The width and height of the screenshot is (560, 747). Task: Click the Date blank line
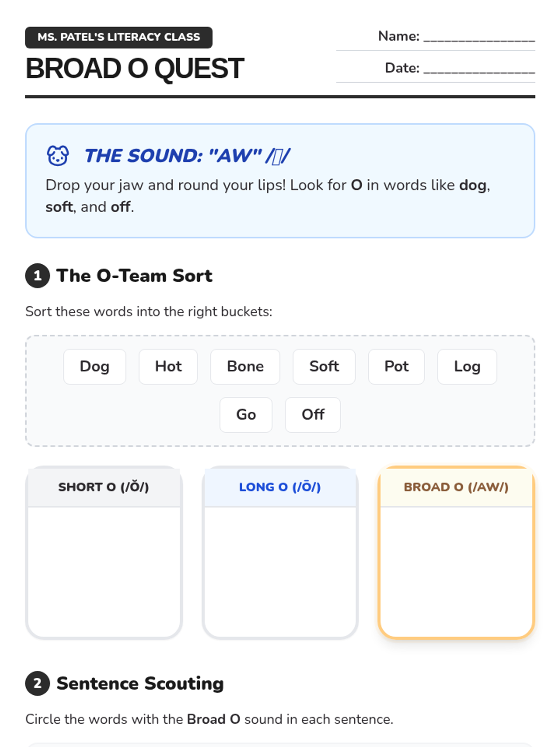479,69
